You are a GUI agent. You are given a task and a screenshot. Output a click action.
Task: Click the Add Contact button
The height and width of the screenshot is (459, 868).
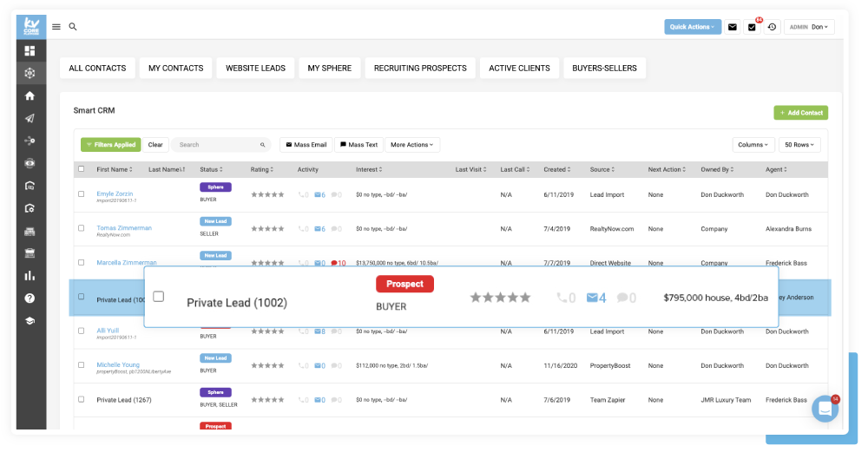800,113
